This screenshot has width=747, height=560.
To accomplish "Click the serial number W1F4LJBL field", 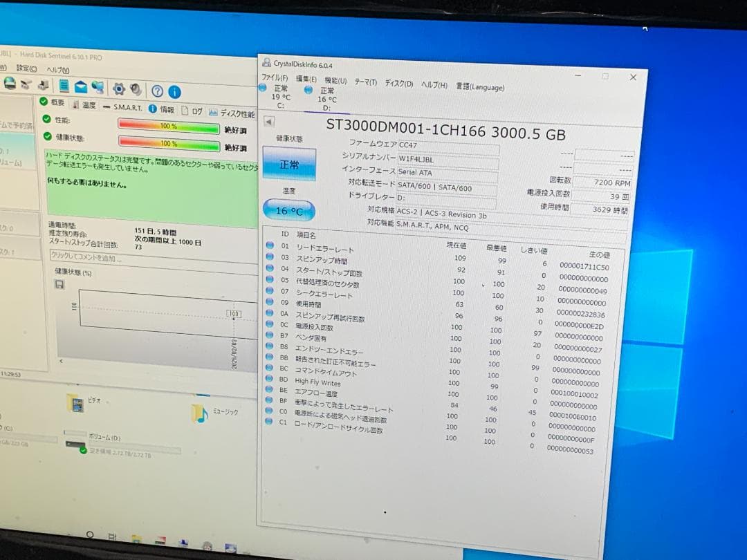I will tap(448, 160).
